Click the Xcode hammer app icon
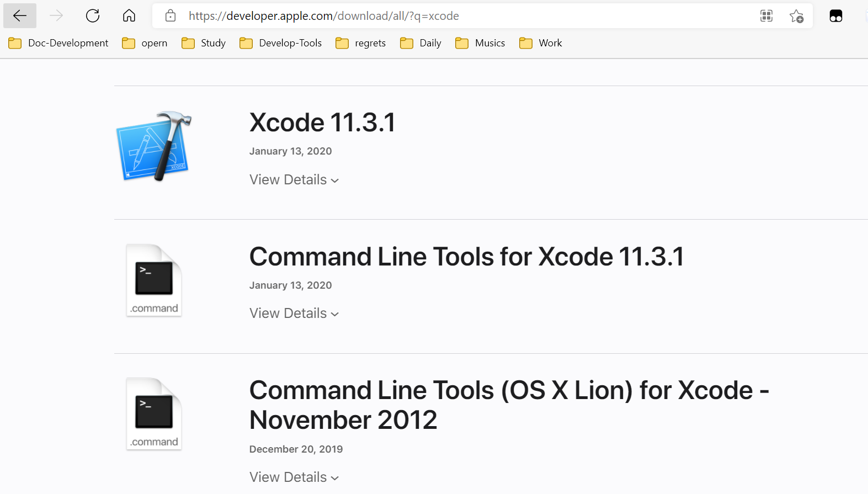Screen dimensions: 868x494 154,146
